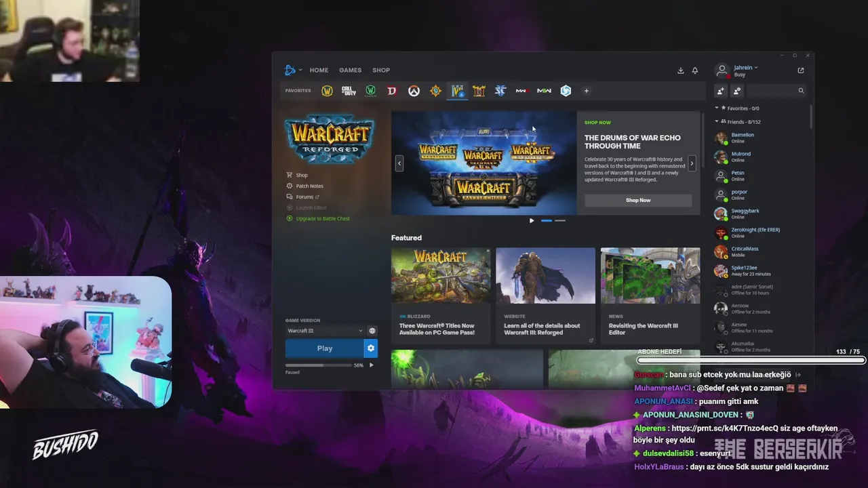This screenshot has width=868, height=488.
Task: Open the friend settings icon
Action: (737, 91)
